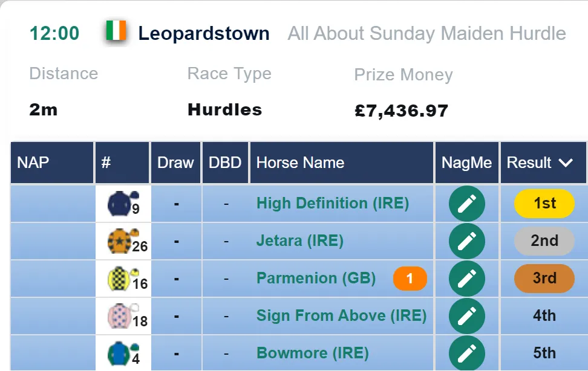This screenshot has width=588, height=371.
Task: Open the Jetara (IRE) horse link
Action: [300, 240]
